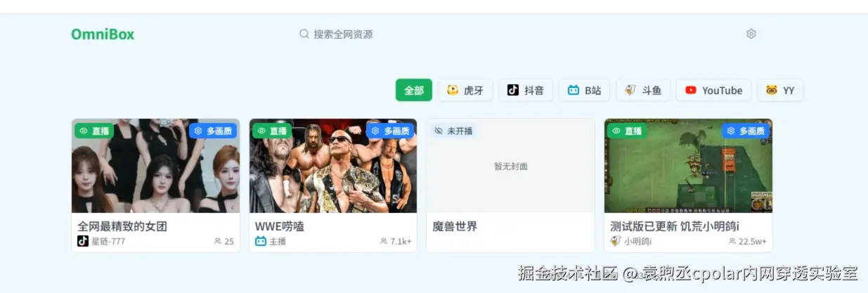Image resolution: width=868 pixels, height=293 pixels.
Task: Click the search magnifier icon
Action: 304,34
